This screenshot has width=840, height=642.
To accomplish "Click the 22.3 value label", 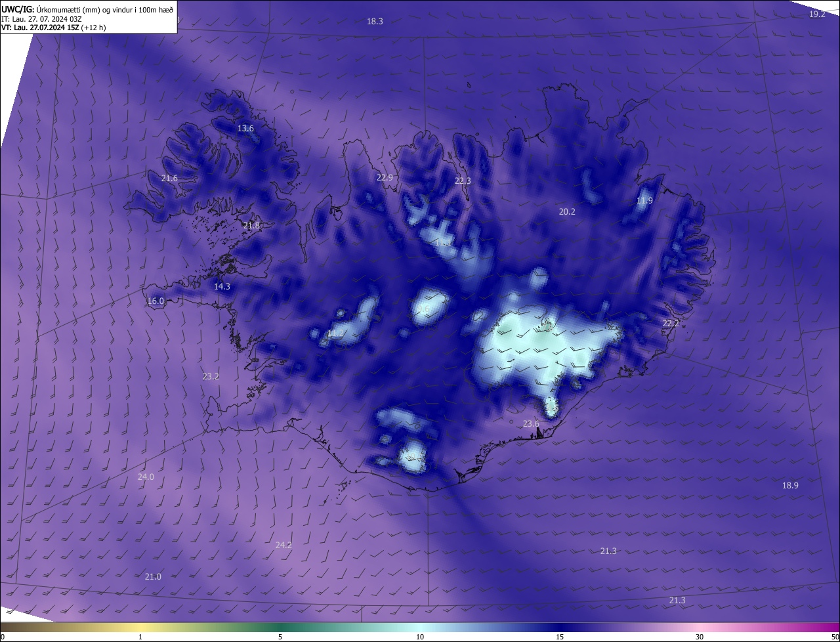I will [463, 181].
